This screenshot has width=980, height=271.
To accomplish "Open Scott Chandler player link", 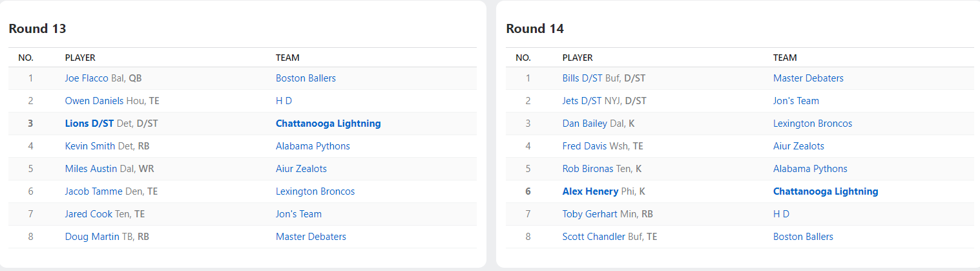I will (x=594, y=237).
